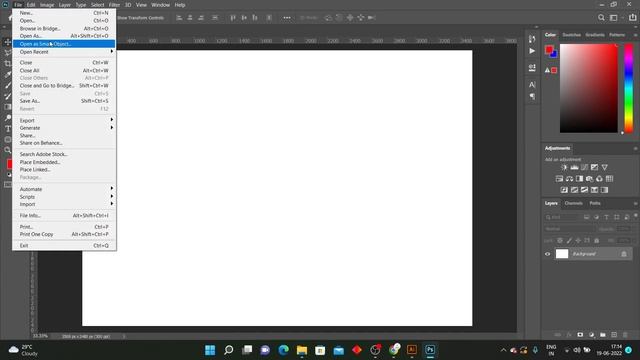Pick a color in the color field
Screen dimensions: 640x360
tap(589, 88)
